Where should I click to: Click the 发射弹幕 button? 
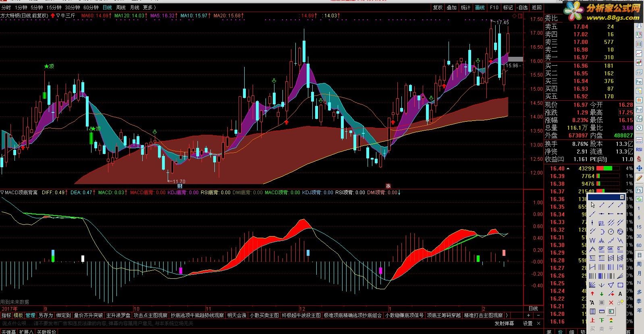coord(505,323)
